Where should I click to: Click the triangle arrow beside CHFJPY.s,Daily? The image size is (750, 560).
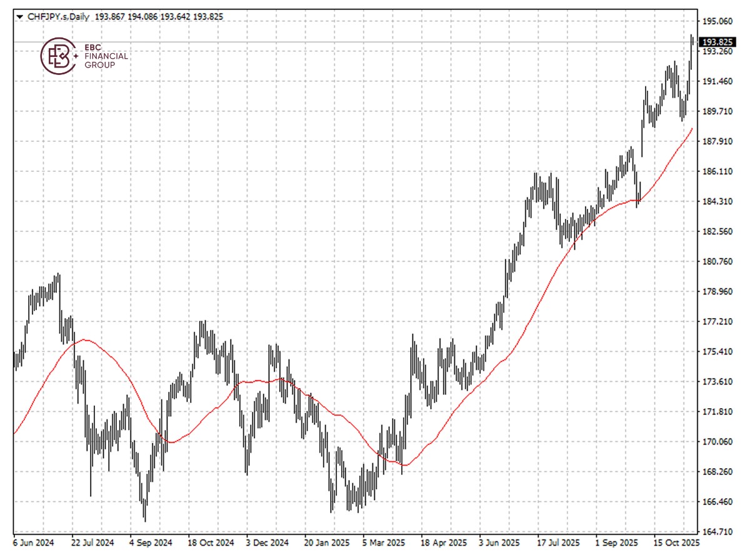pos(19,17)
